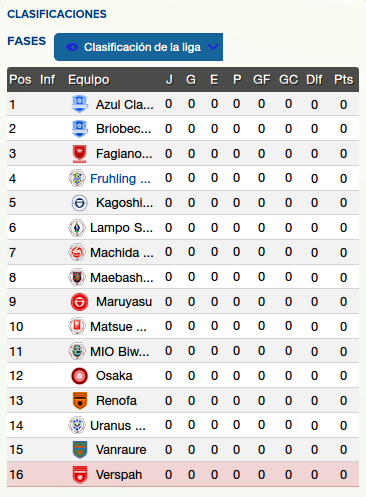
Task: Click the Briobecca team crest icon
Action: 80,129
